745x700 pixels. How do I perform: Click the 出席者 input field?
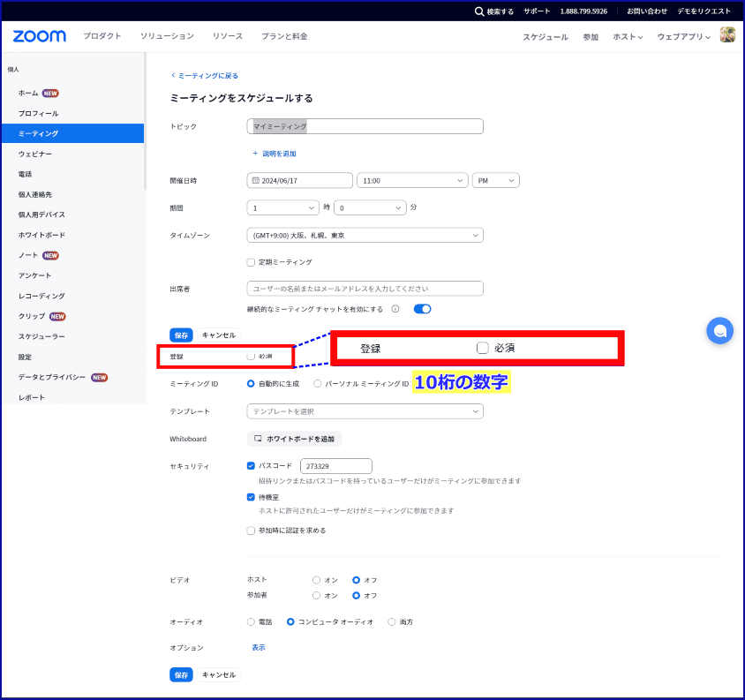(x=365, y=289)
